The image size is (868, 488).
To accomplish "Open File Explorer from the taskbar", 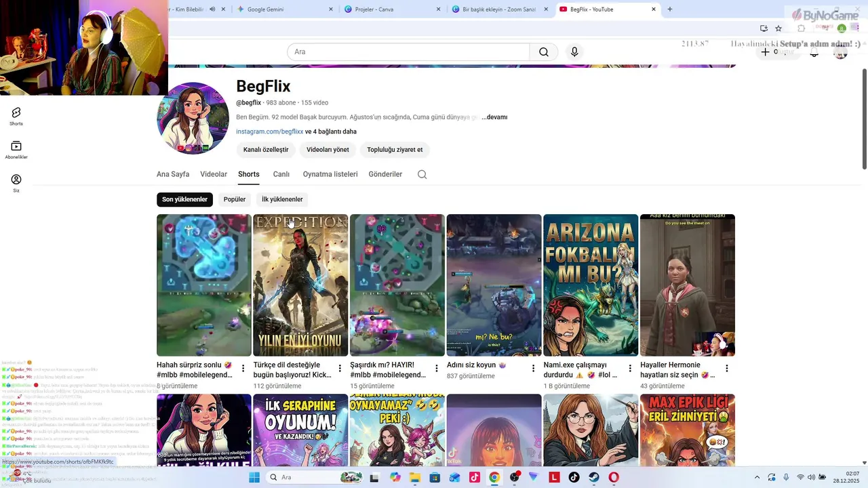I will [414, 477].
